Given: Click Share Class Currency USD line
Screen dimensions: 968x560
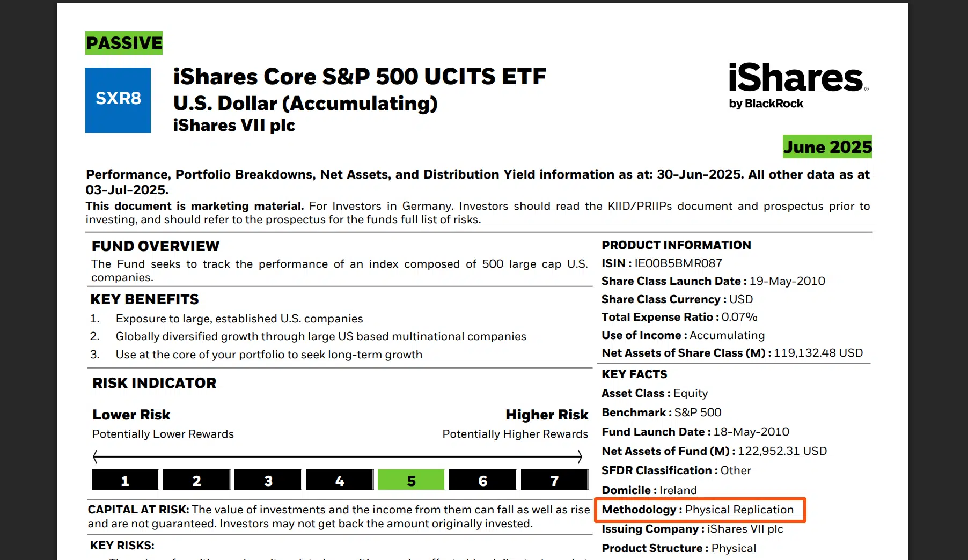Looking at the screenshot, I should (x=677, y=299).
